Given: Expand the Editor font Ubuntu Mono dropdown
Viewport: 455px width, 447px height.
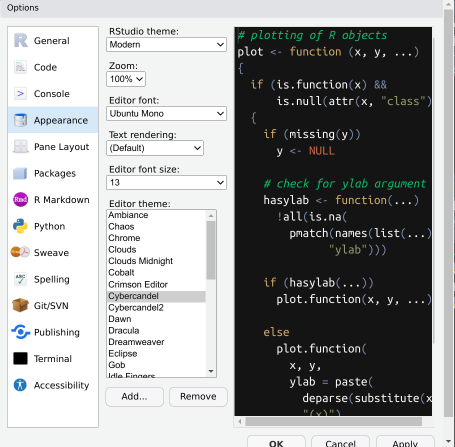Looking at the screenshot, I should coord(166,114).
